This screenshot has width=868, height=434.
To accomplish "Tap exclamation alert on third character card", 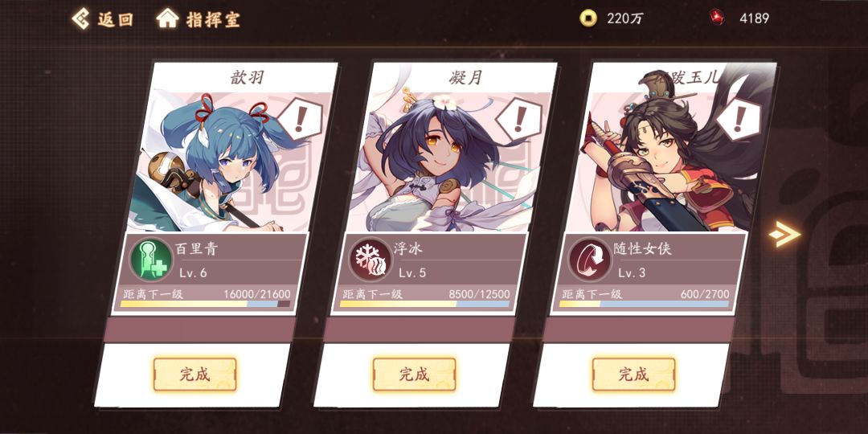I will click(739, 118).
